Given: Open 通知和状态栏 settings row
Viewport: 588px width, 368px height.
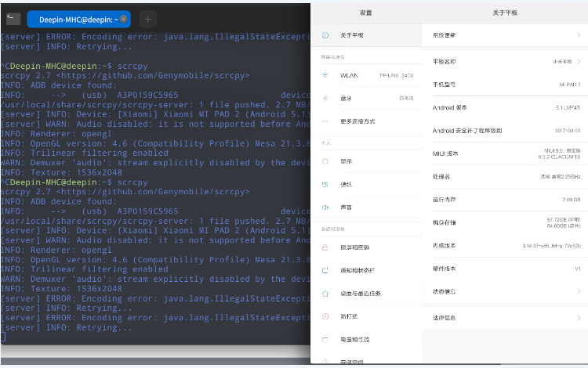Looking at the screenshot, I should click(x=366, y=270).
